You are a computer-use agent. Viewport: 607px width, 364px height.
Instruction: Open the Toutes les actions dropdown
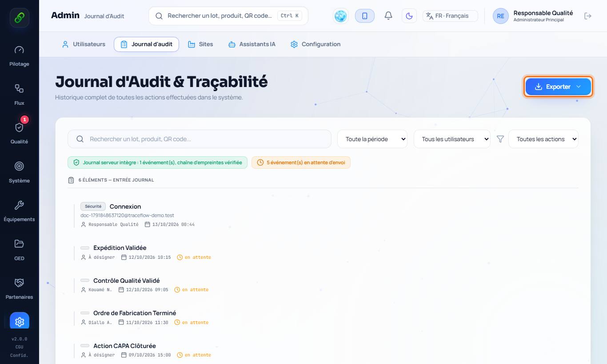tap(543, 139)
